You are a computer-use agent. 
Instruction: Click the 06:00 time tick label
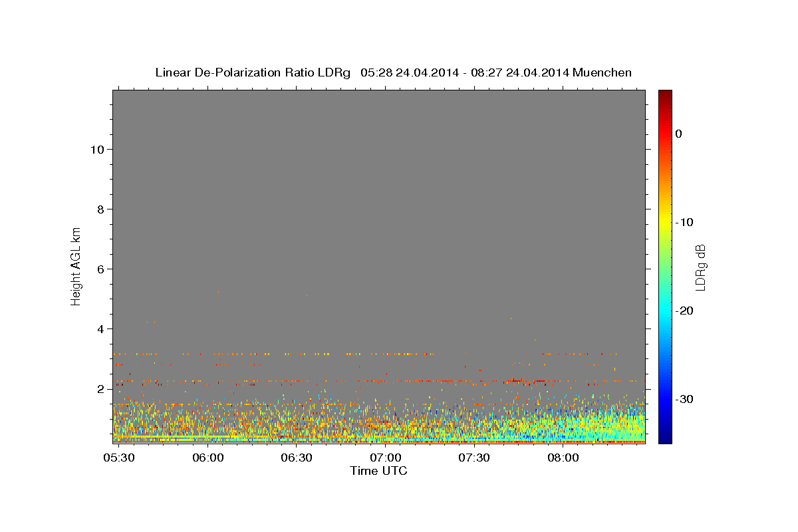click(207, 458)
